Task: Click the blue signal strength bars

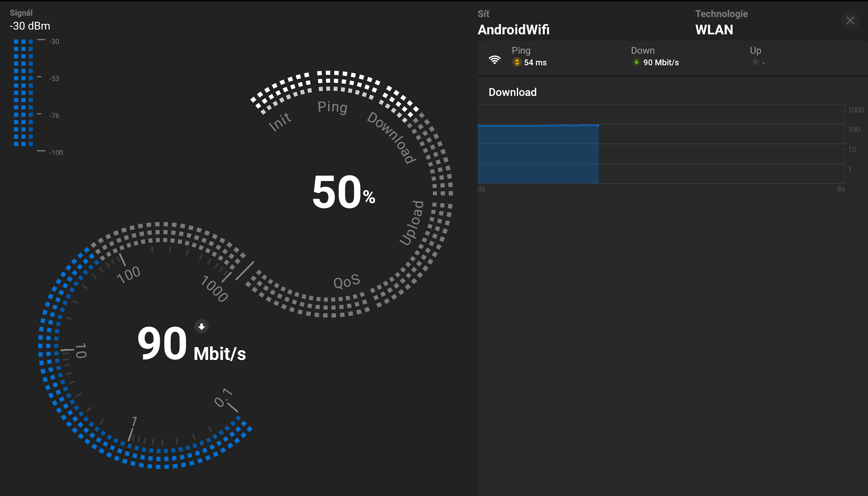Action: click(23, 92)
